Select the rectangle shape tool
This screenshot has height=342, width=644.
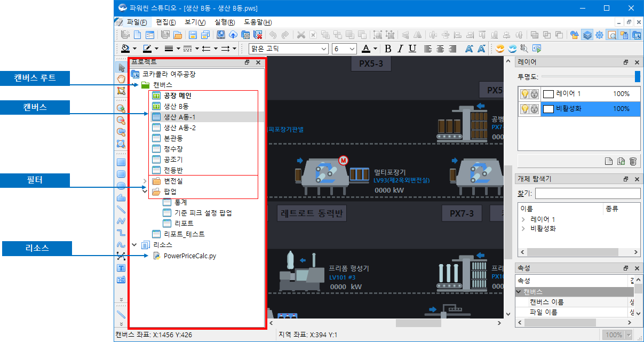[121, 162]
